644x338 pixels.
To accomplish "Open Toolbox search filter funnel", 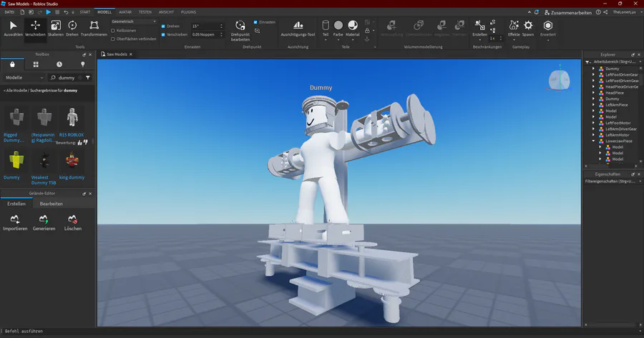I will tap(88, 77).
